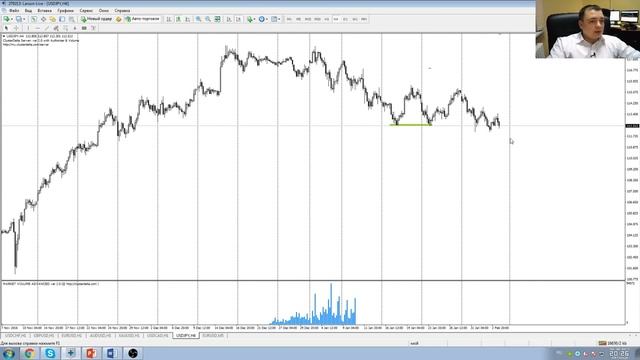The image size is (640, 360).
Task: Toggle chart shift
Action: pyautogui.click(x=238, y=19)
